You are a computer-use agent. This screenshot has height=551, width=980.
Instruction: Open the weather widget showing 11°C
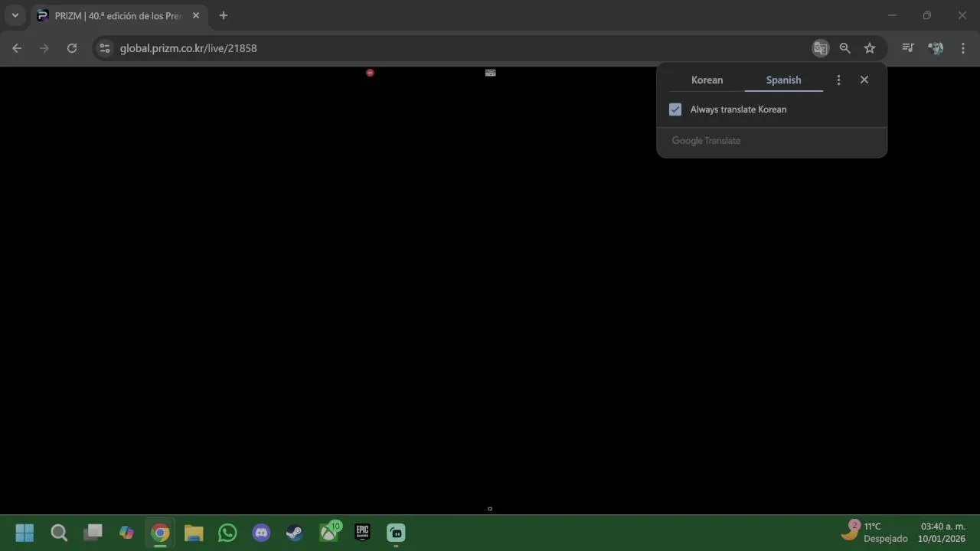874,532
